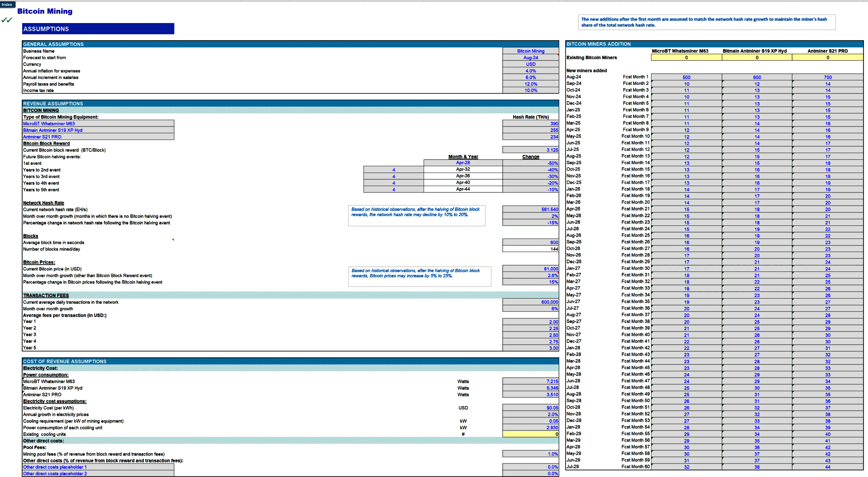
Task: Select the payroll taxes cell '12.0%'
Action: point(531,84)
